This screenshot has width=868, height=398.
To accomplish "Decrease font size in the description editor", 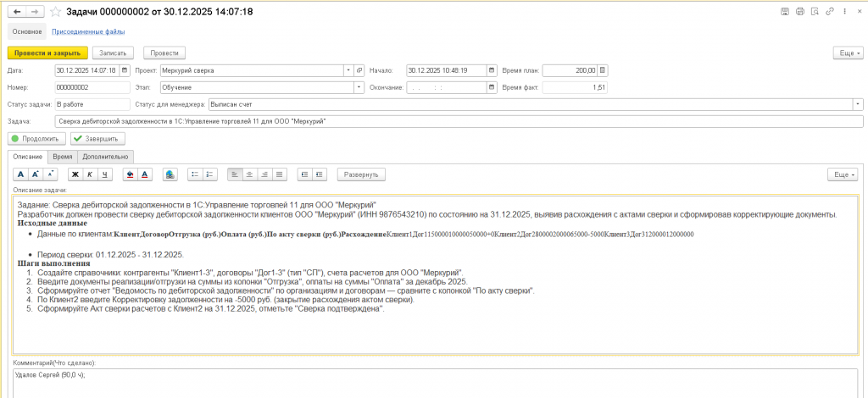I will point(50,174).
